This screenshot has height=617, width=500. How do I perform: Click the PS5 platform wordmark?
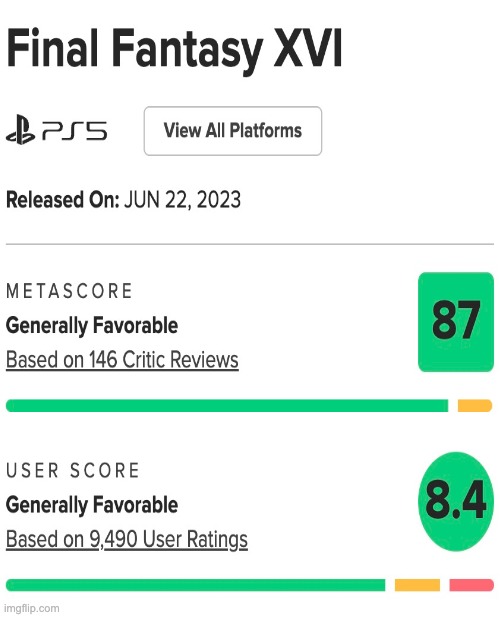click(74, 131)
